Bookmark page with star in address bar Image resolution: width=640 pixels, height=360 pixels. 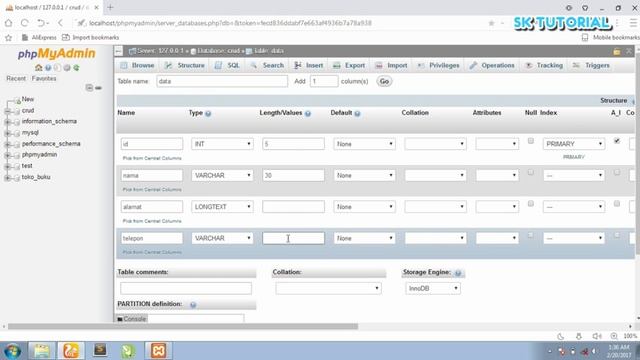[491, 23]
